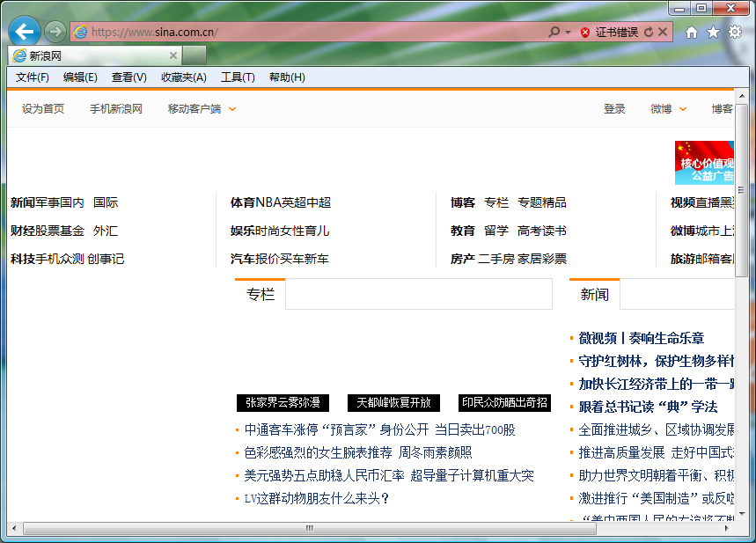Open the 编辑(E) menu
This screenshot has height=543, width=756.
(x=80, y=77)
